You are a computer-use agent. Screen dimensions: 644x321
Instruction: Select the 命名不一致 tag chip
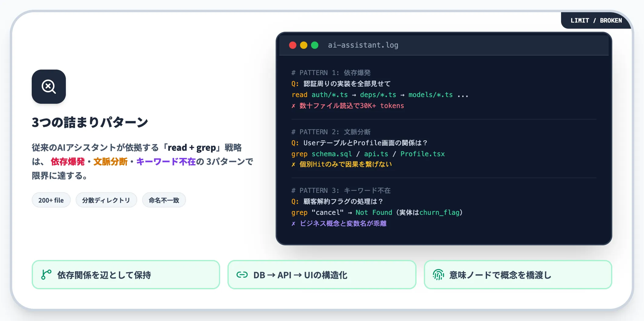tap(164, 200)
